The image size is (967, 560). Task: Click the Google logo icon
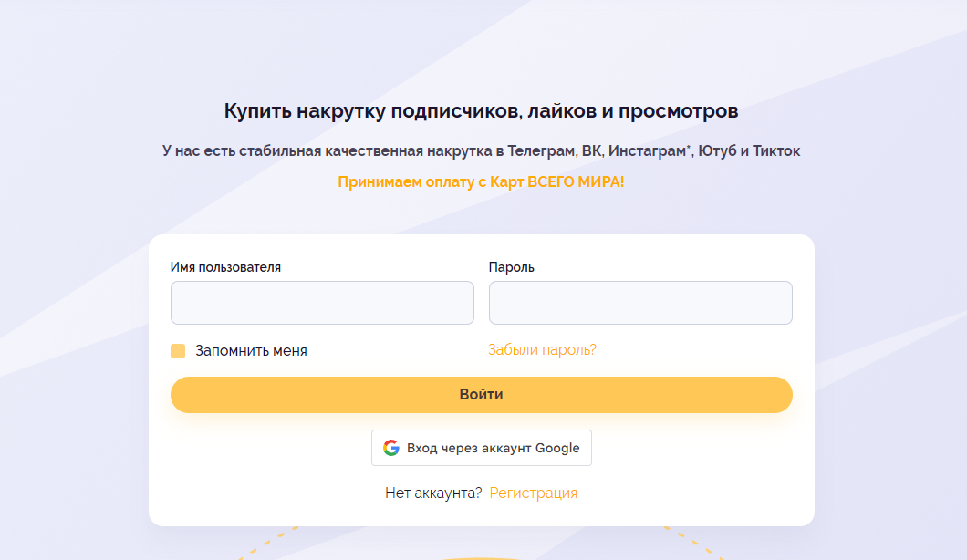391,448
